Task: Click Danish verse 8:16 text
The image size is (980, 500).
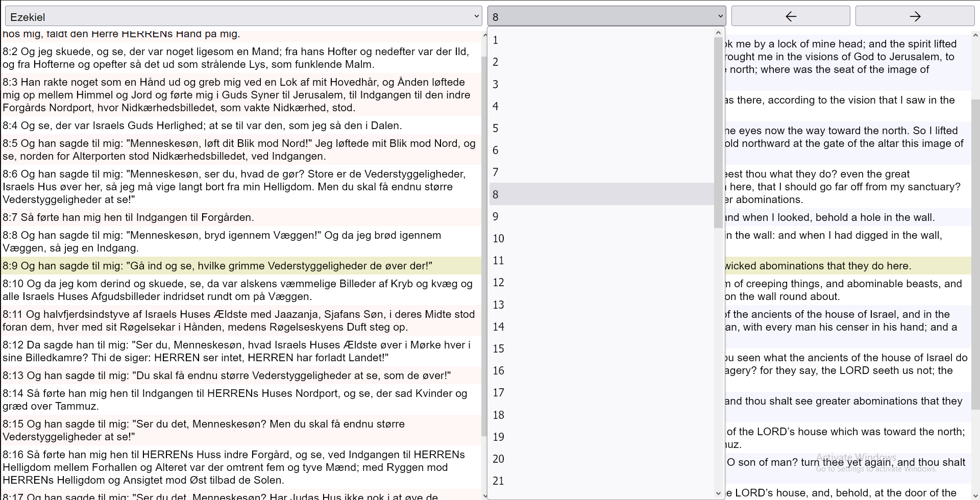Action: (240, 467)
